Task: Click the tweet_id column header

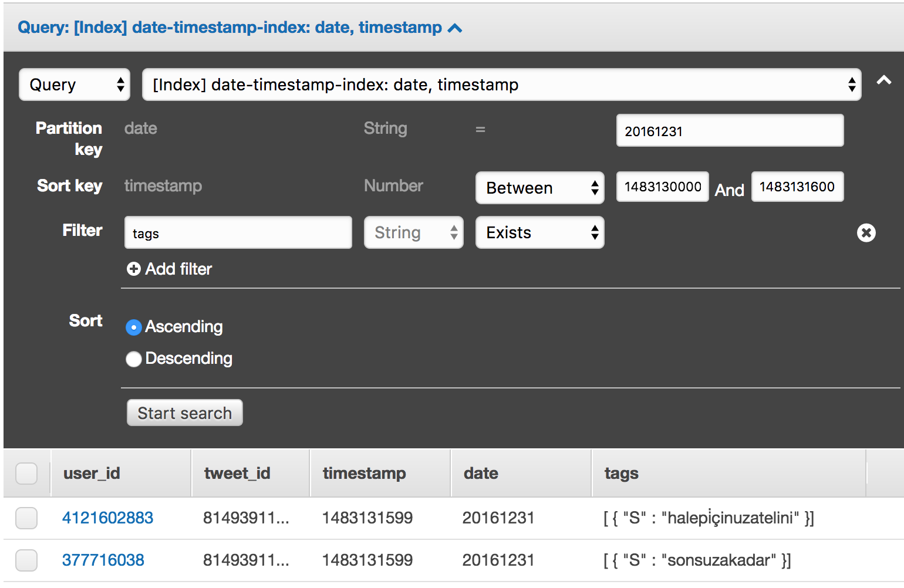Action: (x=251, y=473)
